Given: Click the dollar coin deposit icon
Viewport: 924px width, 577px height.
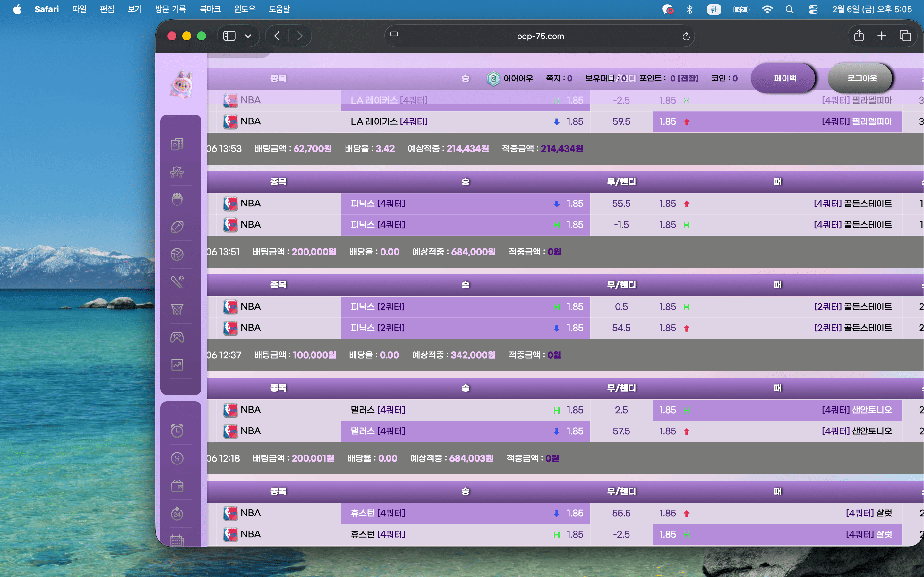Looking at the screenshot, I should tap(176, 458).
